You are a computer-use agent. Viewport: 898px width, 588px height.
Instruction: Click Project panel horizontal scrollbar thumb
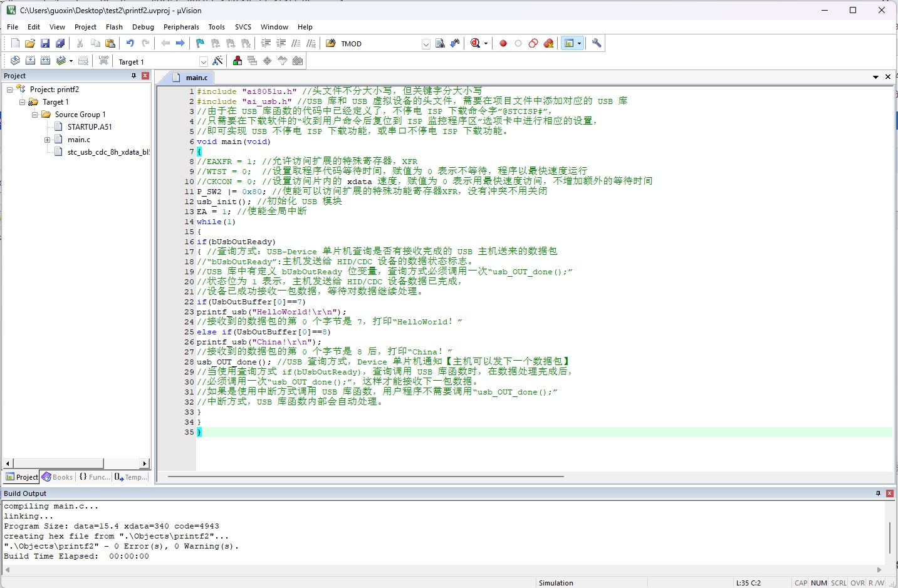(58, 463)
